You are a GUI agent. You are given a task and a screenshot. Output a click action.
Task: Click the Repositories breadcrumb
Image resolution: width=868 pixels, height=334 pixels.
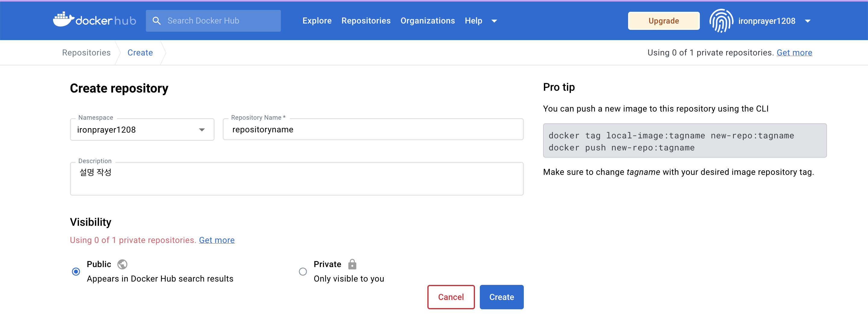(86, 52)
